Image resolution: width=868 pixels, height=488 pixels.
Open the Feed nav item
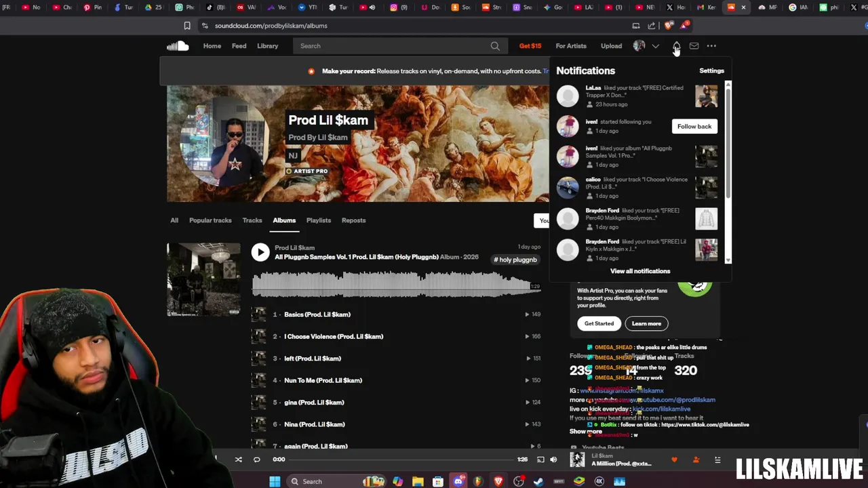point(239,46)
